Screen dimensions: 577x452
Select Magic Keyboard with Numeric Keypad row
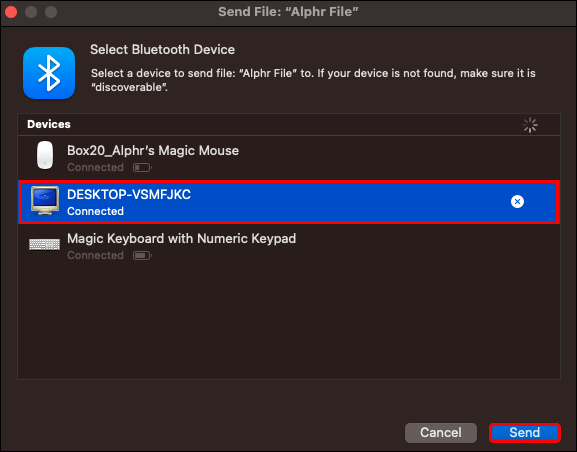(x=289, y=246)
